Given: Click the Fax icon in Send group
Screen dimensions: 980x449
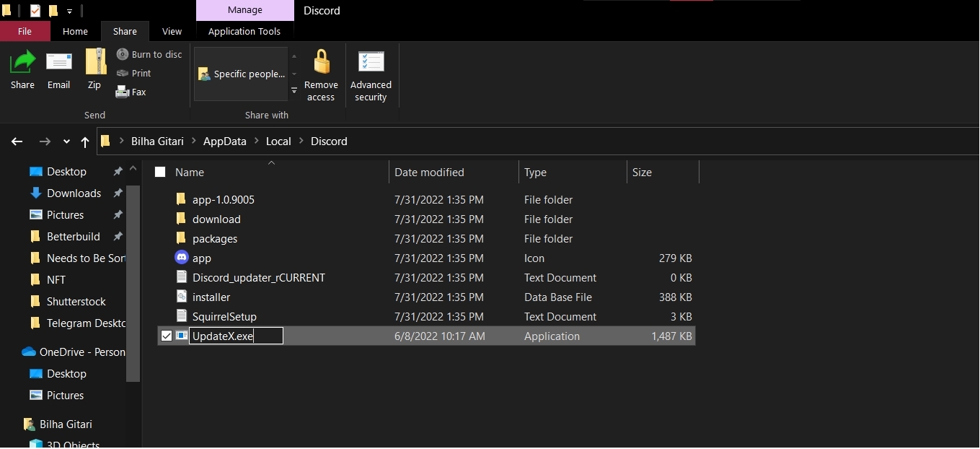Looking at the screenshot, I should (123, 92).
